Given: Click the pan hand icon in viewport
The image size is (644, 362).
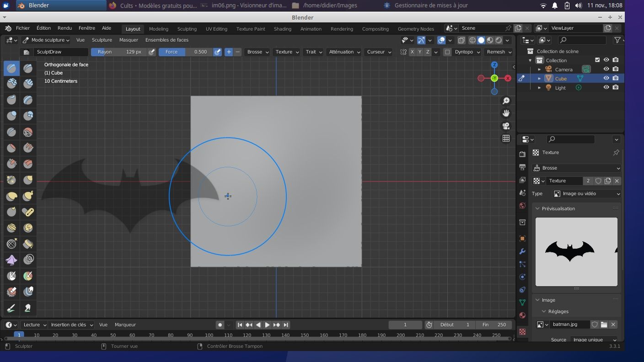Looking at the screenshot, I should coord(506,113).
